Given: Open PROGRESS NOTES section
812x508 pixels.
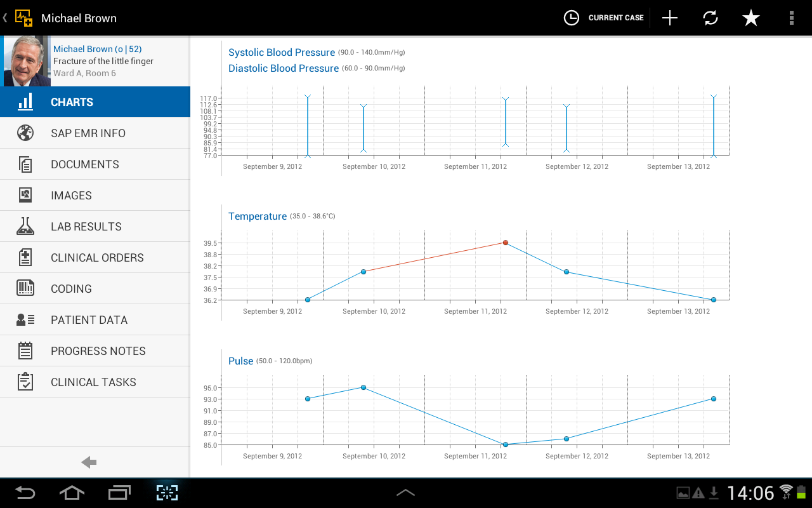Looking at the screenshot, I should pyautogui.click(x=95, y=351).
